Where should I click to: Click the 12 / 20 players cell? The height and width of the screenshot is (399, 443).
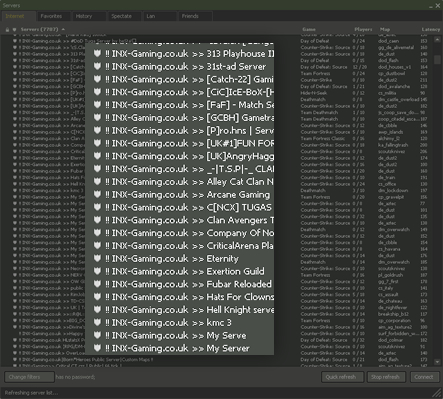pyautogui.click(x=360, y=67)
